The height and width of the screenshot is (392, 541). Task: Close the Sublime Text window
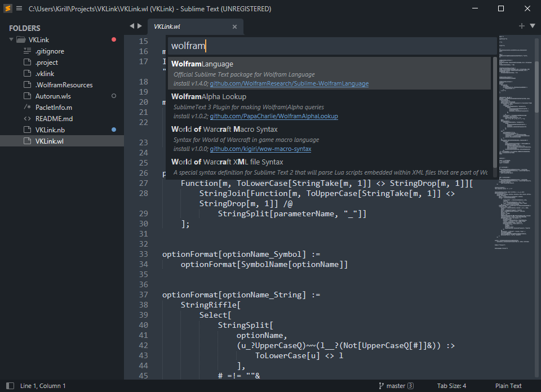(527, 8)
